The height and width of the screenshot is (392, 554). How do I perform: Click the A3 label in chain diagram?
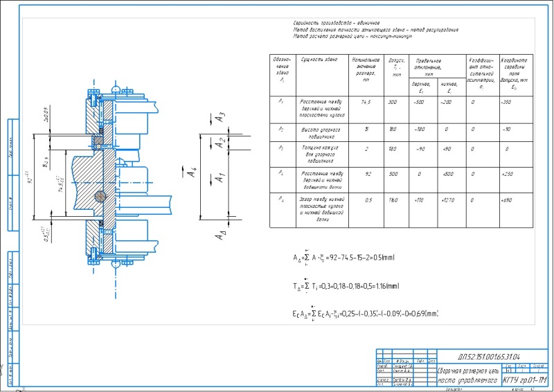[220, 117]
